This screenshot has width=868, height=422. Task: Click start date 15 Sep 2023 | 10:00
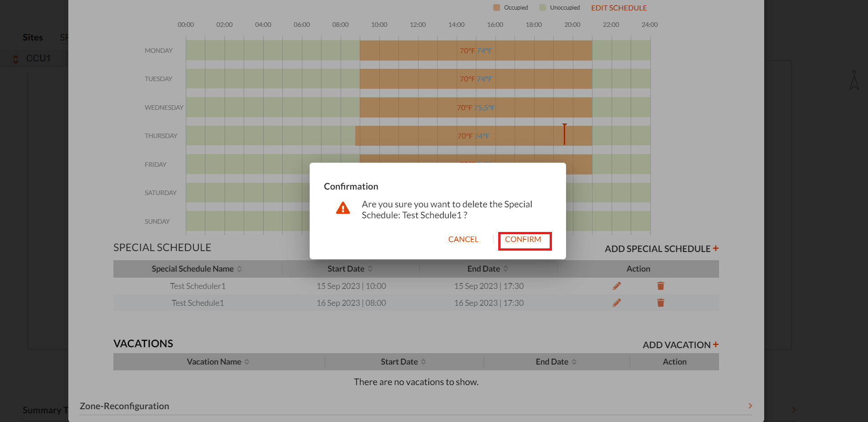pos(351,286)
